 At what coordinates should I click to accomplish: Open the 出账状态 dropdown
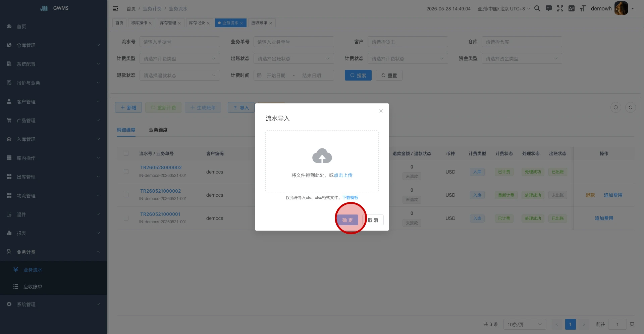coord(294,58)
